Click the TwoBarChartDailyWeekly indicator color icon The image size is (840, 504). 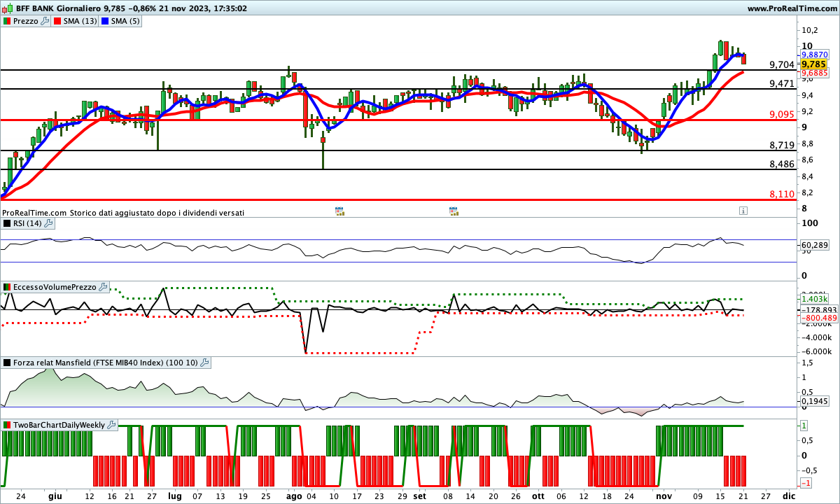[7, 425]
